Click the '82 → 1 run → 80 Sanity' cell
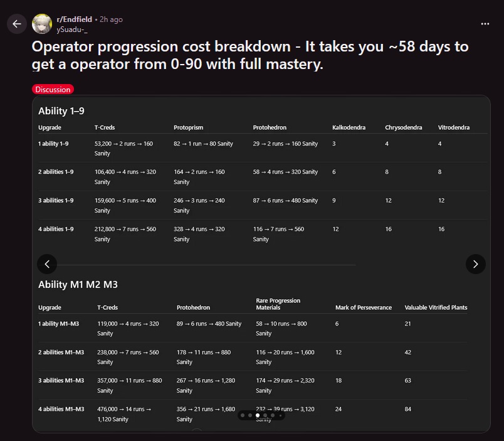Viewport: 504px width, 441px height. click(203, 144)
